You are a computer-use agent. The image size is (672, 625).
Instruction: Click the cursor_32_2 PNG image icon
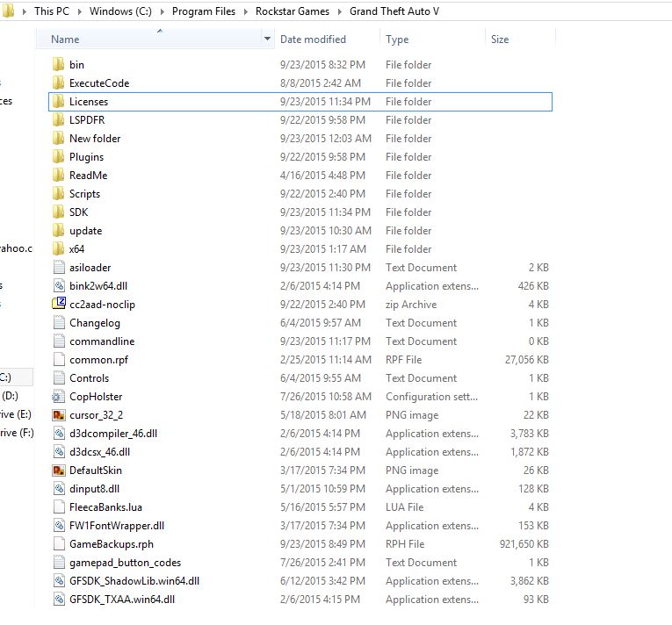58,414
